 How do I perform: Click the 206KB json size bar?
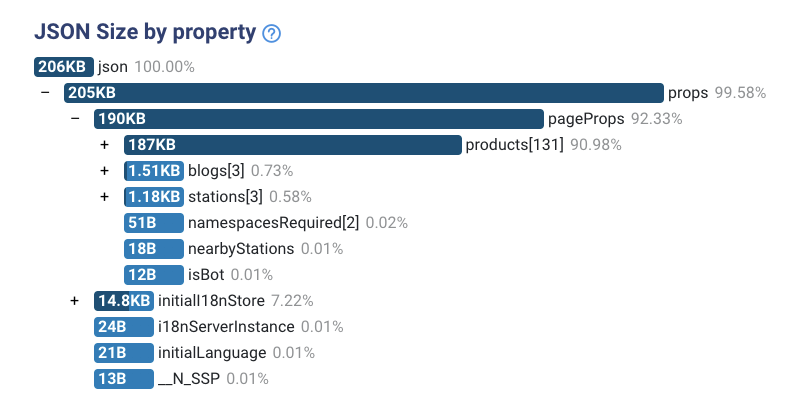point(64,67)
